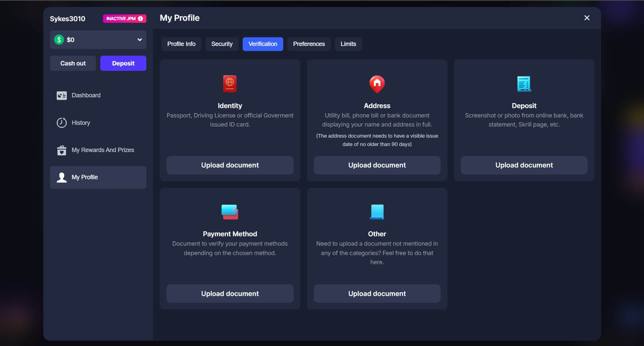644x346 pixels.
Task: Click the My Profile dialog title
Action: point(180,18)
